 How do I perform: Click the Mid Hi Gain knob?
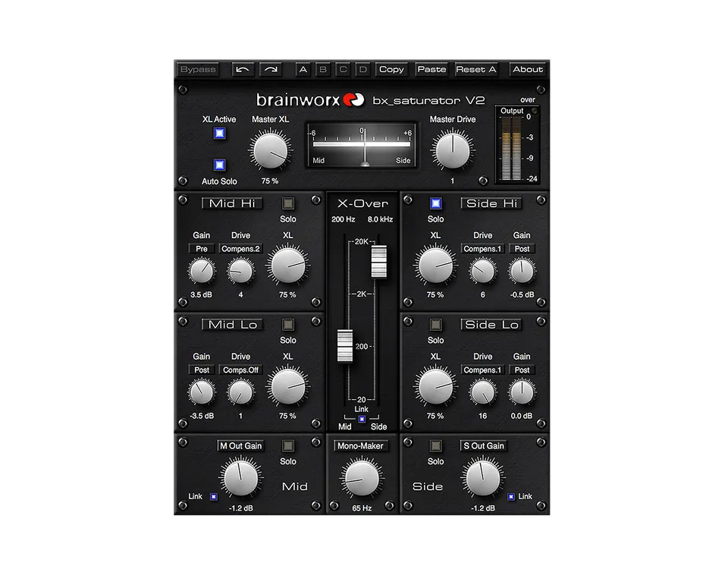click(202, 271)
